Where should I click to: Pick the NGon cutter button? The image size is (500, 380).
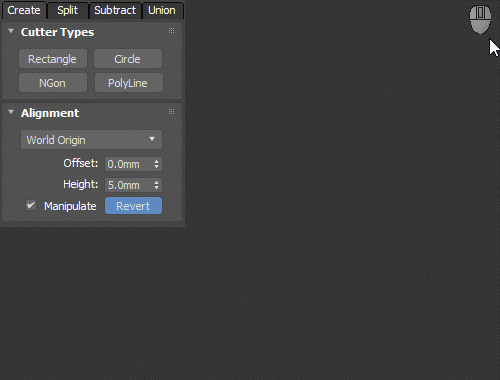pyautogui.click(x=53, y=83)
